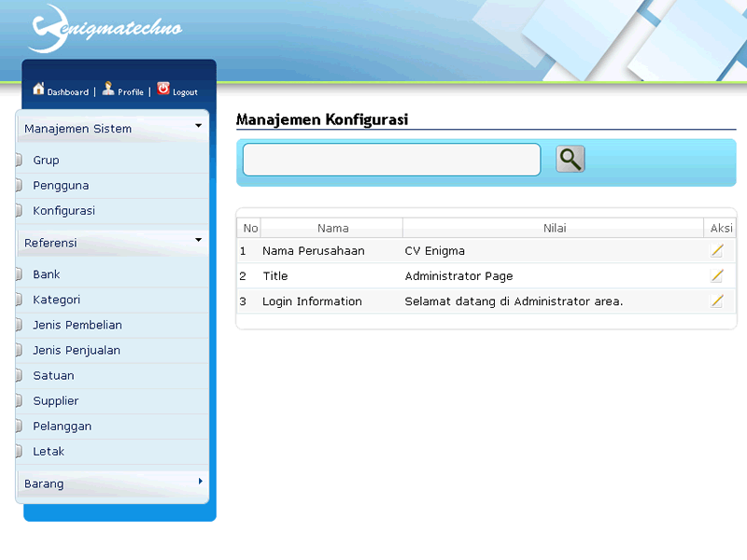Open the Letak menu item
747x560 pixels.
[113, 452]
